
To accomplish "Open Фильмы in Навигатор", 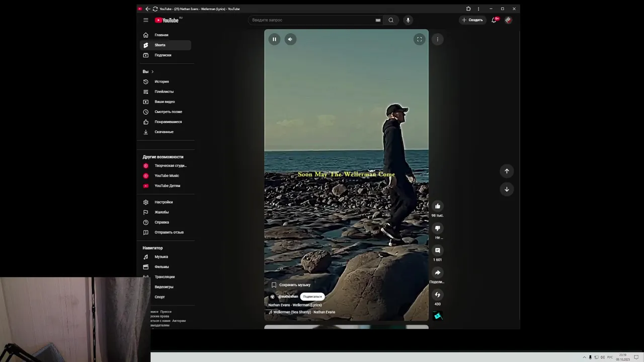I will tap(166, 267).
